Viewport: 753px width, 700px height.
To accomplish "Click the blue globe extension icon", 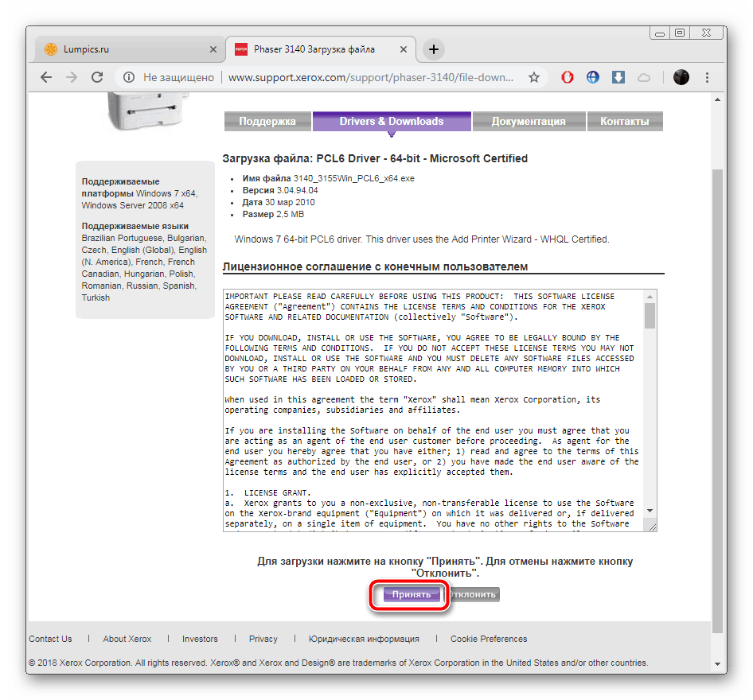I will click(x=593, y=77).
